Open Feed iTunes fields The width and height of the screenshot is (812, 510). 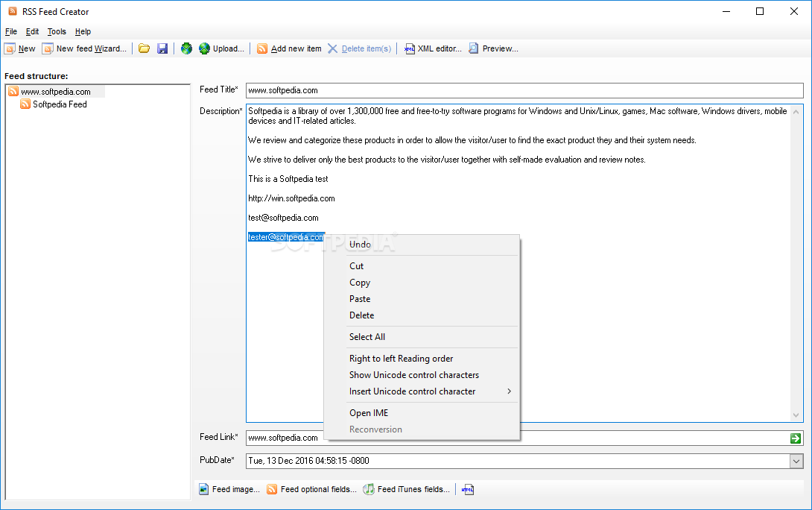tap(407, 489)
